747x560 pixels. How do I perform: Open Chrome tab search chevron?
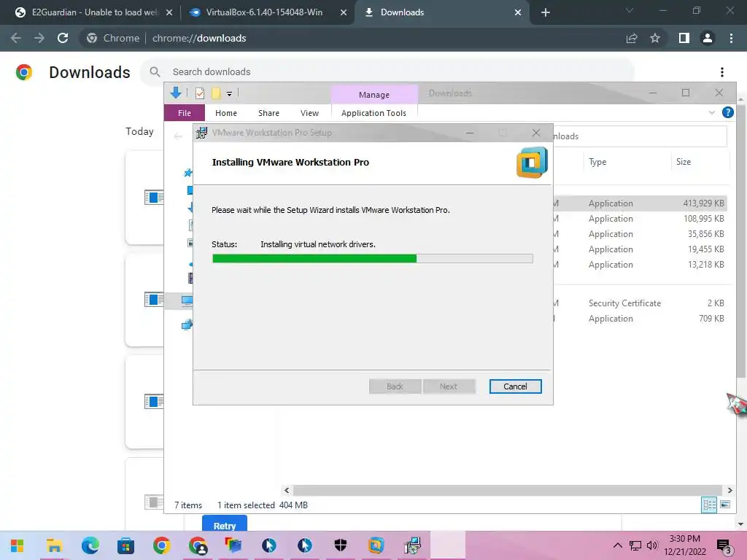pyautogui.click(x=630, y=10)
